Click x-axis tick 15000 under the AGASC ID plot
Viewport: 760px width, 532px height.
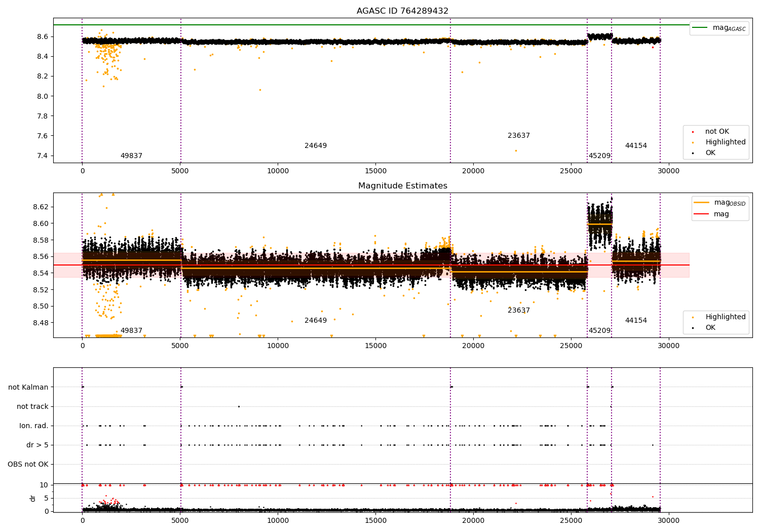pos(375,171)
